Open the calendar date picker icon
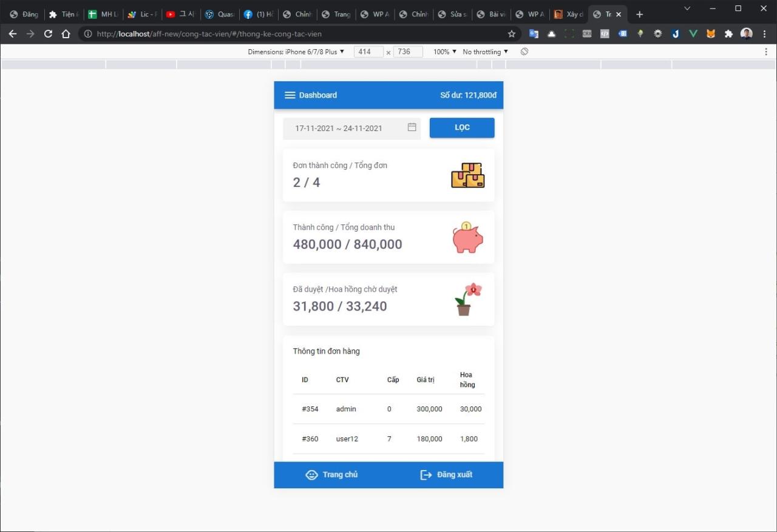 412,128
